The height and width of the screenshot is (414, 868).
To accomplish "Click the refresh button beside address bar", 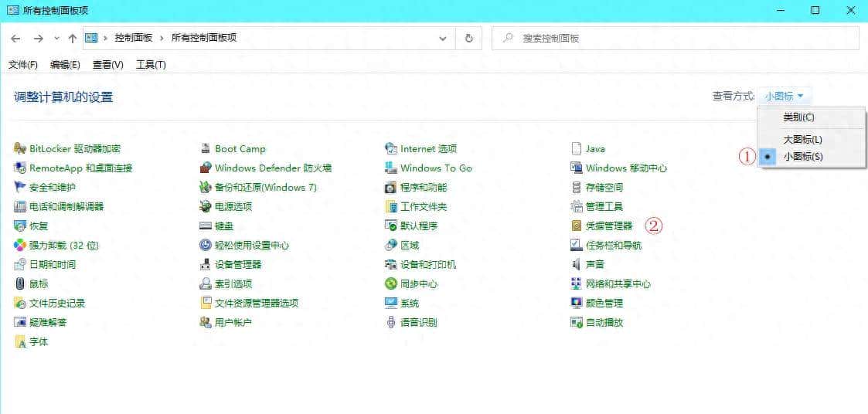I will point(468,38).
